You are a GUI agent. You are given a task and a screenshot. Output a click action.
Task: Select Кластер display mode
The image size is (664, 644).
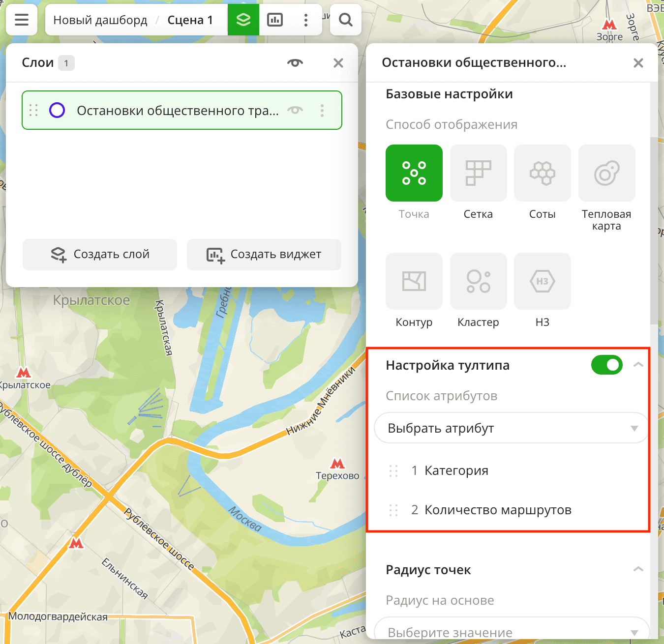[x=478, y=281]
